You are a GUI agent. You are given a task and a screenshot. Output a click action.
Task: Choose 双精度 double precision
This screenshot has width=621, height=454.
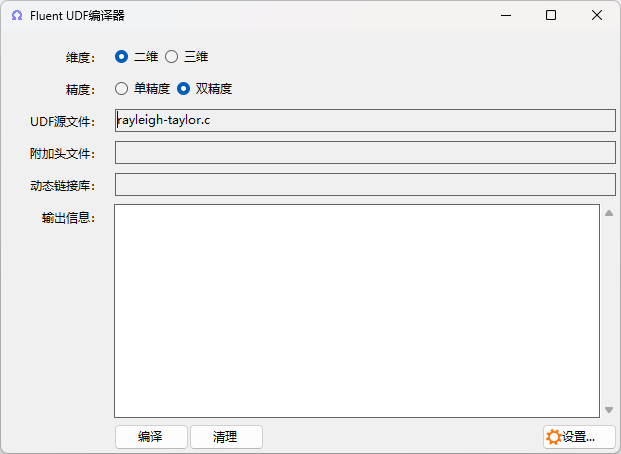(x=204, y=88)
